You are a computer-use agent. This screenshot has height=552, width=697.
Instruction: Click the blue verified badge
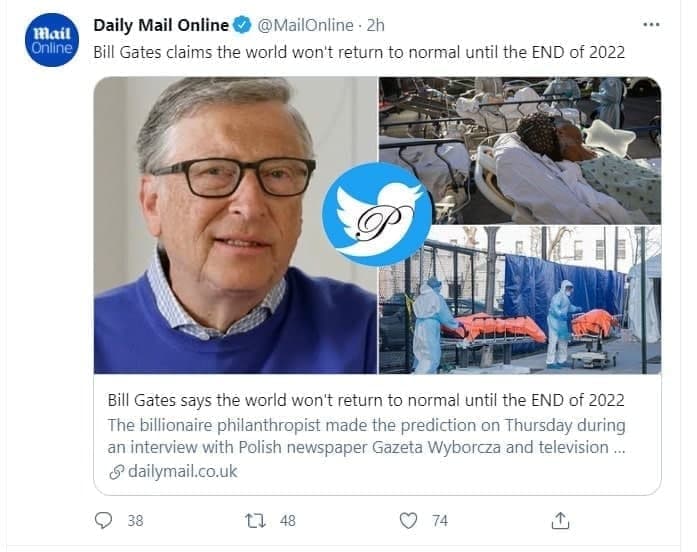[x=243, y=24]
